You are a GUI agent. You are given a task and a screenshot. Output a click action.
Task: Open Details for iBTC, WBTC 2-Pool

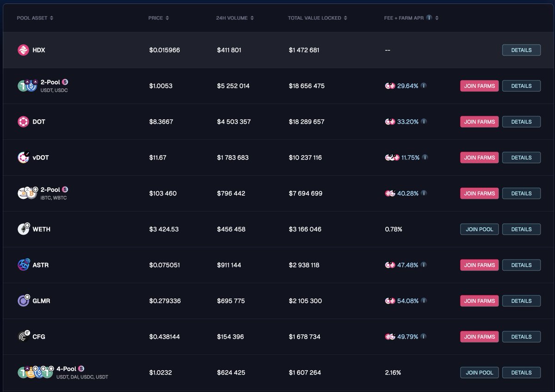521,193
